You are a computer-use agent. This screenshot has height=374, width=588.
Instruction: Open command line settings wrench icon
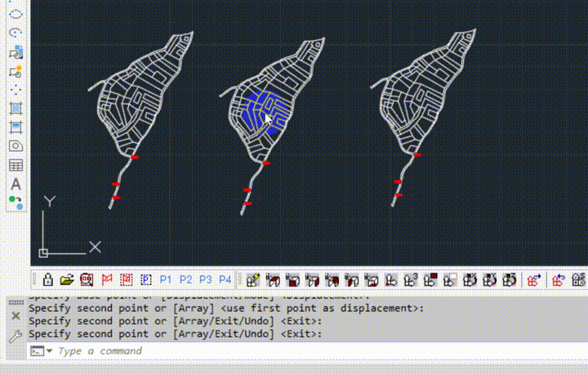[16, 336]
